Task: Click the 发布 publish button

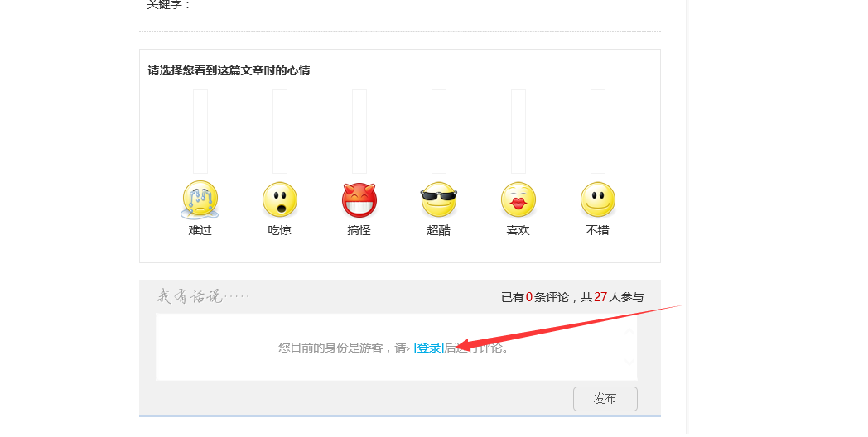Action: coord(605,399)
